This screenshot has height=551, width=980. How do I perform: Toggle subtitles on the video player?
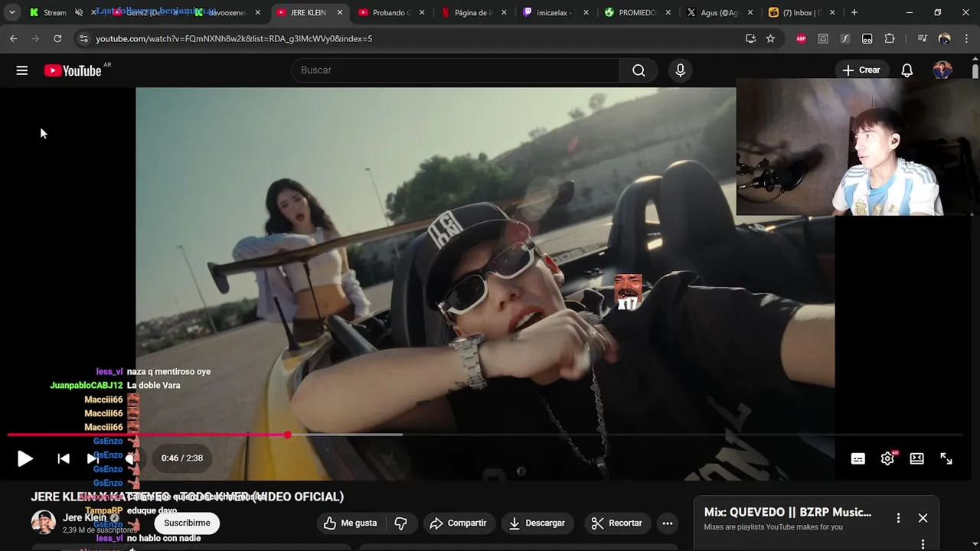pos(858,458)
